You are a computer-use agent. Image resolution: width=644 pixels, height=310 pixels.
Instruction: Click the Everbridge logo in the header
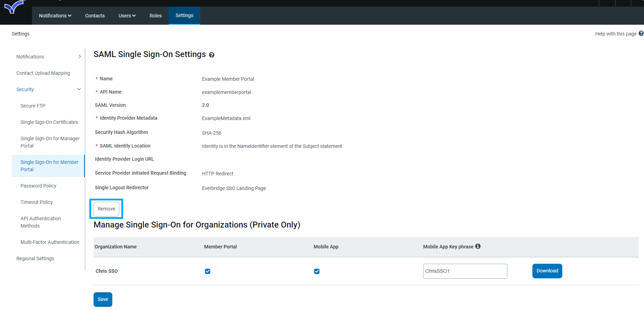(x=14, y=7)
